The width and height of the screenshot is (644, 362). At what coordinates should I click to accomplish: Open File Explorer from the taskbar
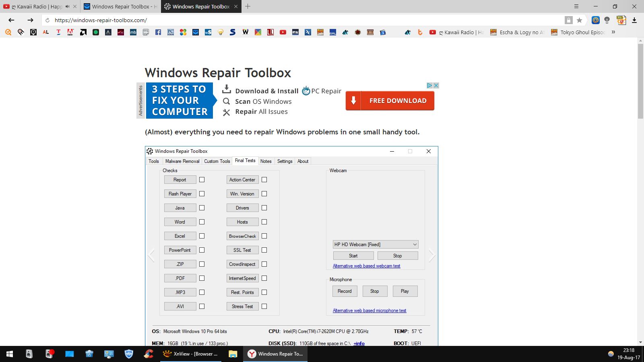point(233,354)
